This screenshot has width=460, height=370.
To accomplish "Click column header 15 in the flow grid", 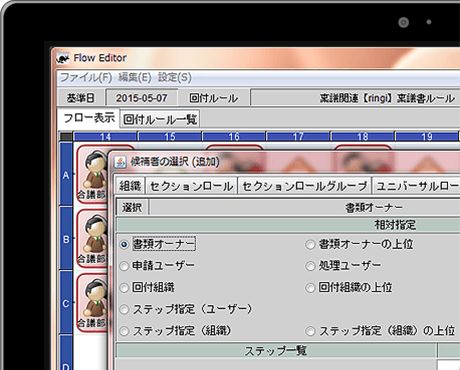I will click(170, 137).
